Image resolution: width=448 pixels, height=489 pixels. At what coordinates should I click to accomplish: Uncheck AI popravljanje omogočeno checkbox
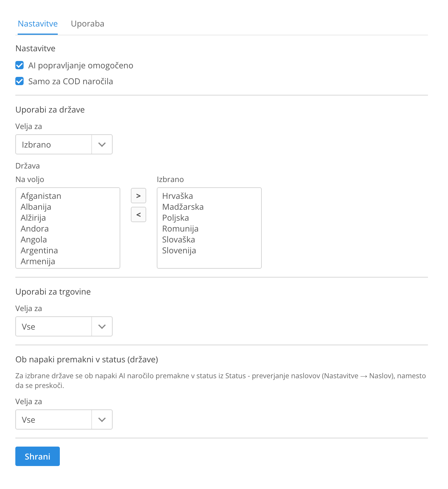click(19, 65)
